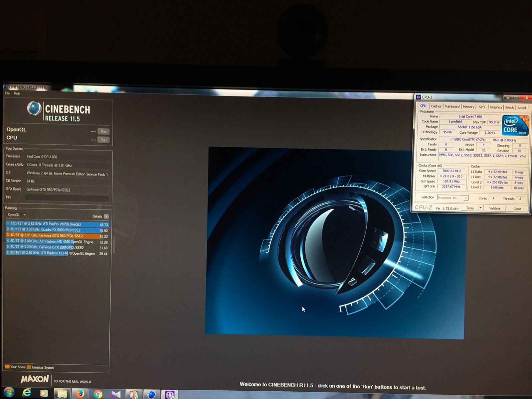Switch to Mainboard tab in CPU-Z
The image size is (532, 399).
tap(452, 106)
